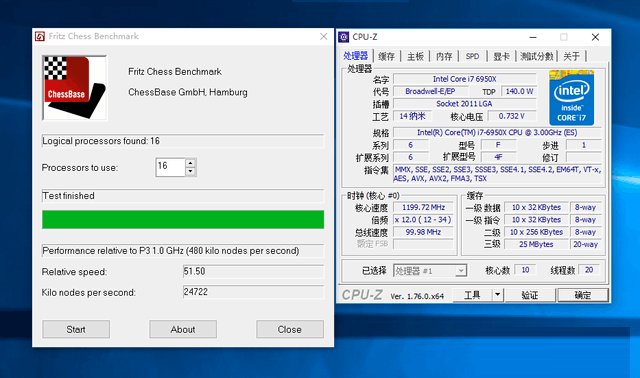
Task: Click the Intel Core i7 inside badge
Action: pos(571,98)
